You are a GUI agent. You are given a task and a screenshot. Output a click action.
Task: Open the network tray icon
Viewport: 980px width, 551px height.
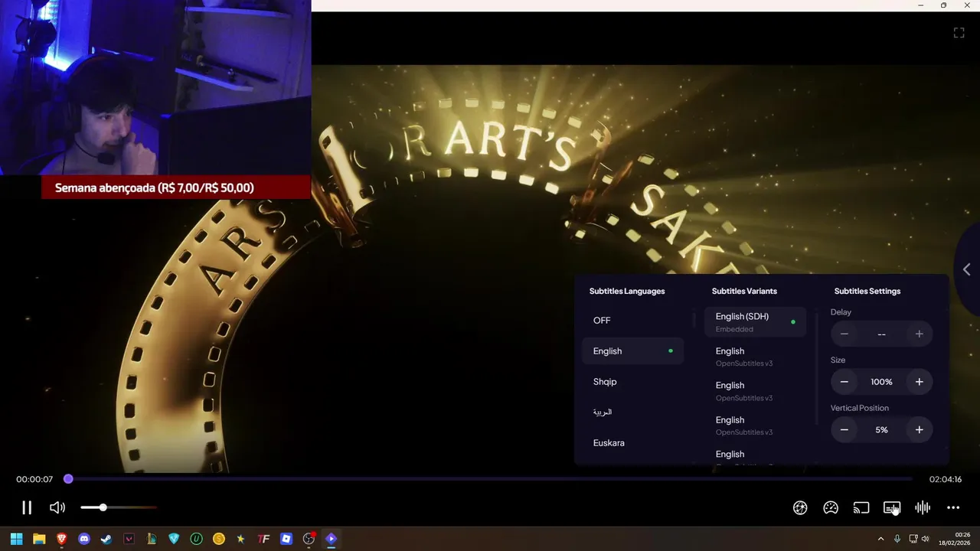click(913, 539)
